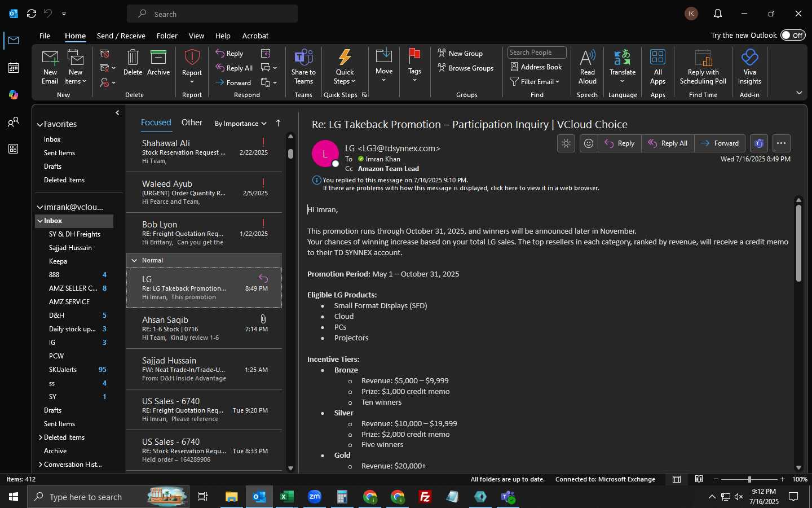The image size is (812, 508).
Task: Open Reply with Scheduling Poll
Action: 703,67
